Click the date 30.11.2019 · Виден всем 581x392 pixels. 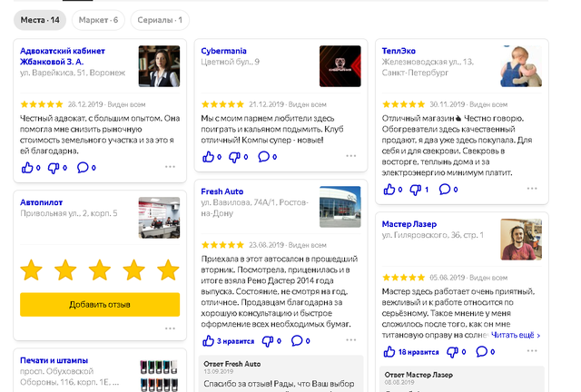tap(468, 104)
